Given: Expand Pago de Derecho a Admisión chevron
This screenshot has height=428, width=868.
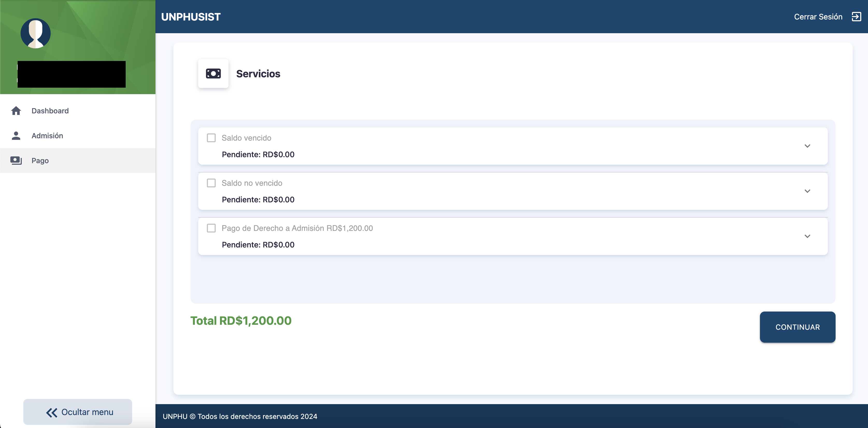Looking at the screenshot, I should click(x=807, y=236).
